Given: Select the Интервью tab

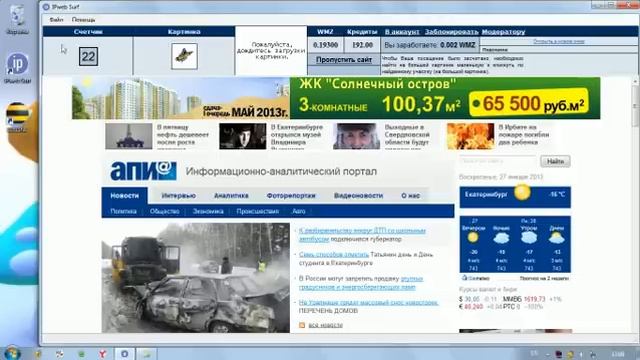Looking at the screenshot, I should (178, 196).
